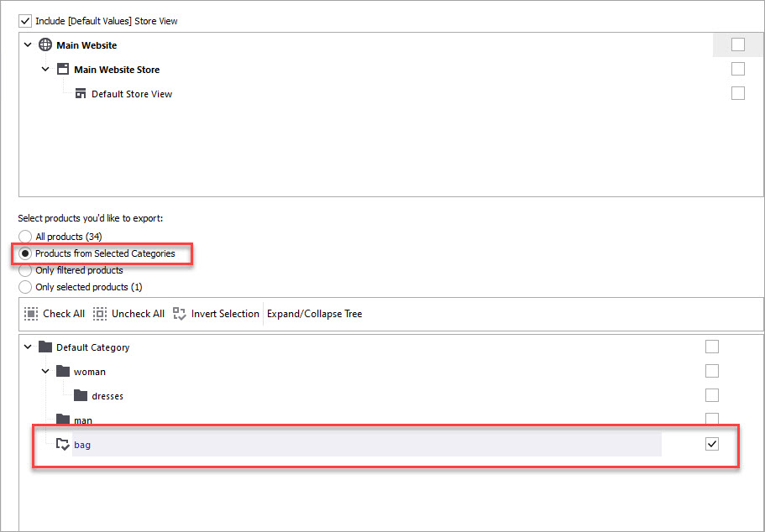Select Only filtered products radio
Viewport: 765px width, 532px height.
coord(25,270)
